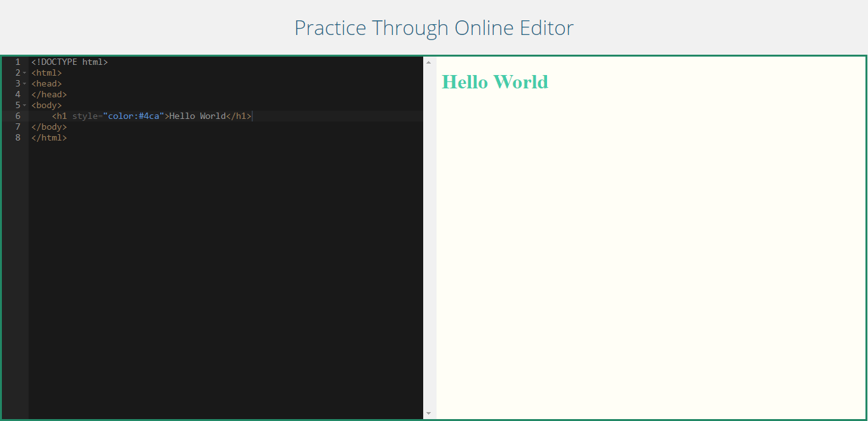The height and width of the screenshot is (421, 868).
Task: Click the Hello World text inside the h1 tag
Action: coord(196,116)
